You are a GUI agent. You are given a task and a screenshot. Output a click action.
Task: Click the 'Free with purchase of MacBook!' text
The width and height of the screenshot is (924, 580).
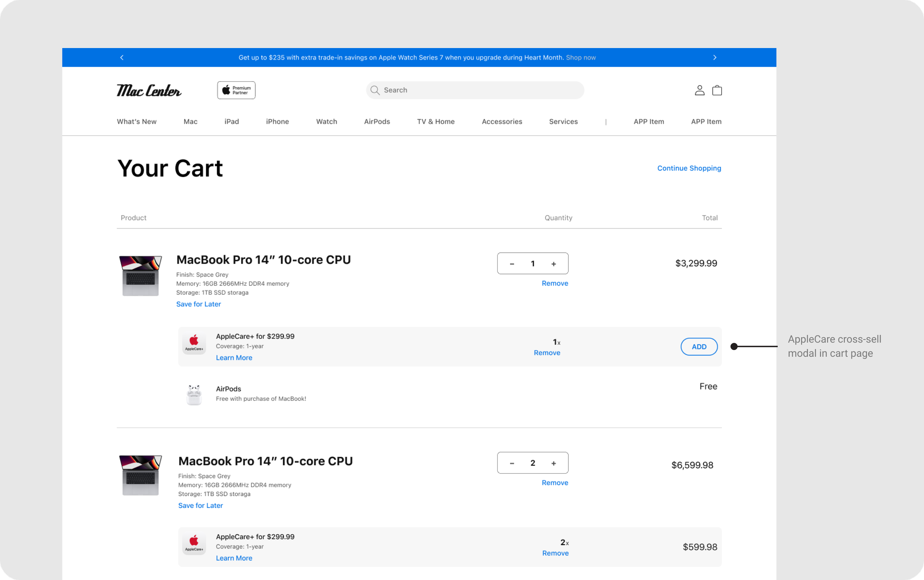click(x=261, y=399)
